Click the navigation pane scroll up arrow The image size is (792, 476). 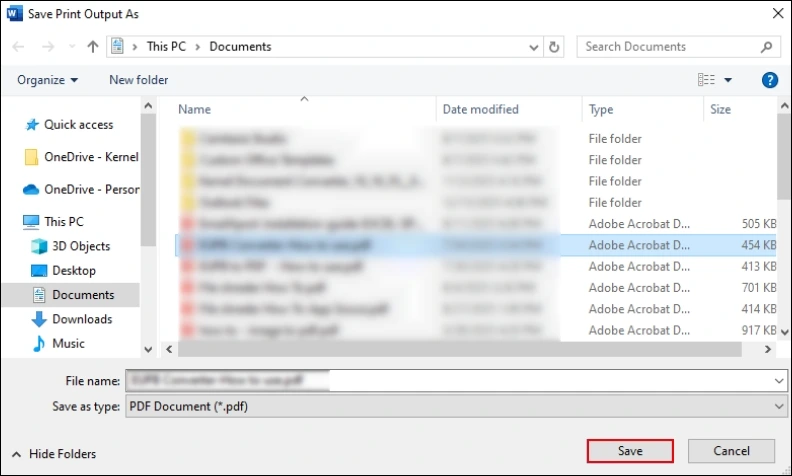148,106
